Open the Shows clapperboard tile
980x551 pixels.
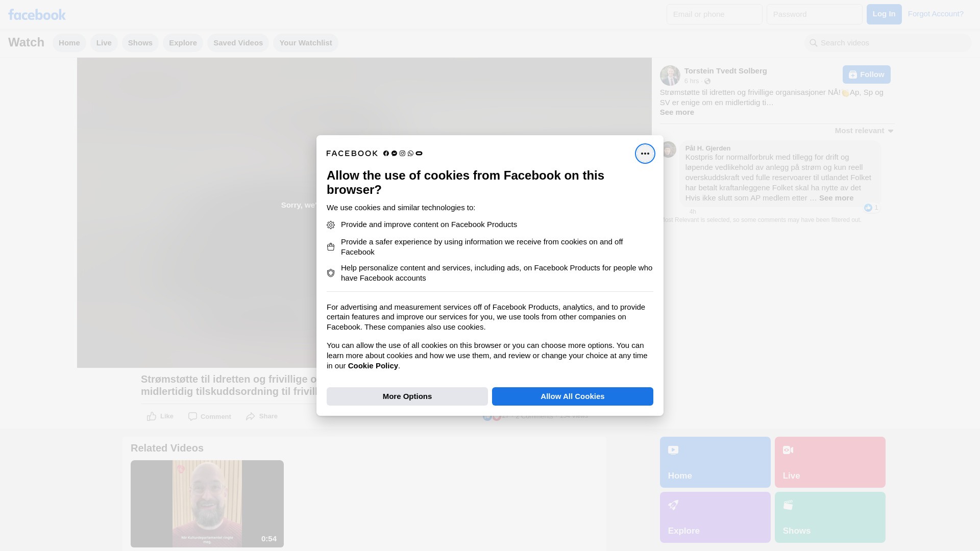point(829,517)
